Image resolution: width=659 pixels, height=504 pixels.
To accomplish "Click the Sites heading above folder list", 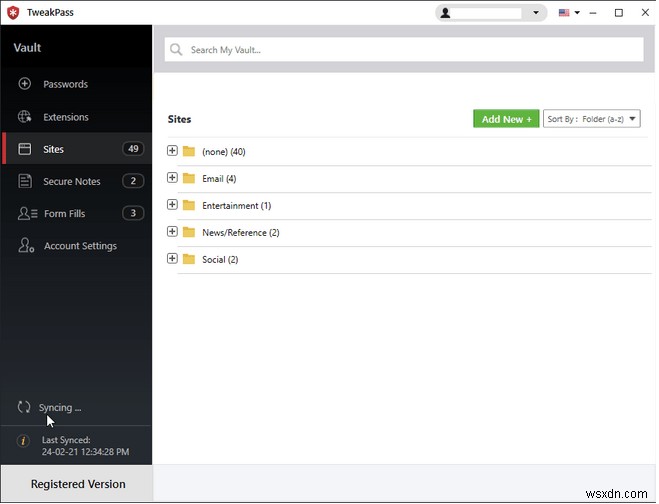I will coord(180,119).
